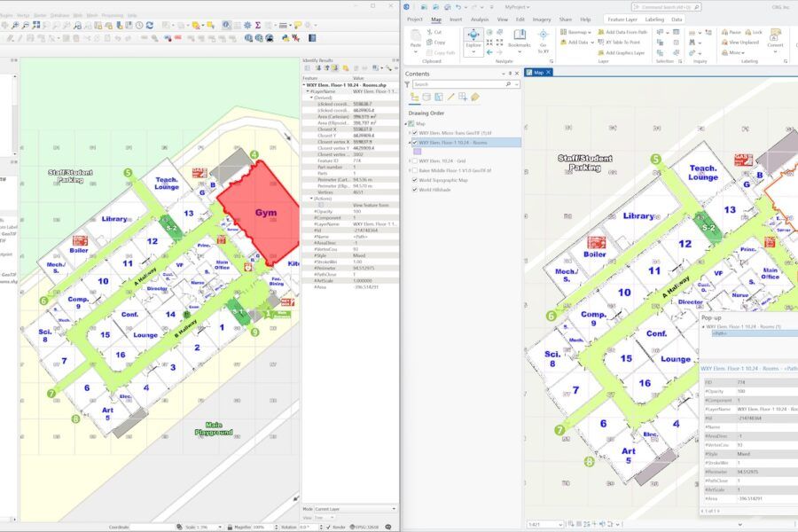Select the List By Drawing Order icon in Contents
The image size is (798, 532).
[414, 98]
